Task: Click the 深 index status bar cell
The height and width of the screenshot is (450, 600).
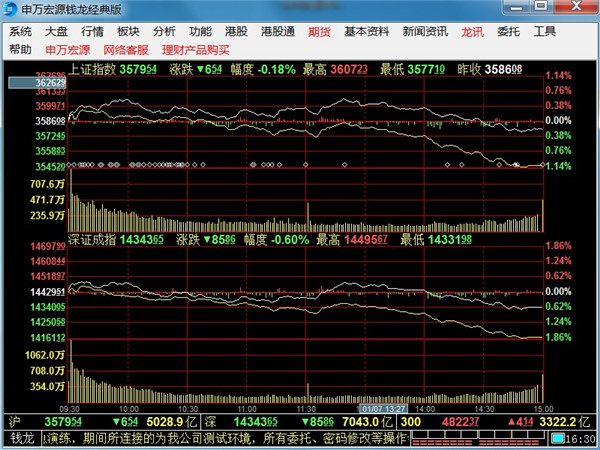Action: 210,422
